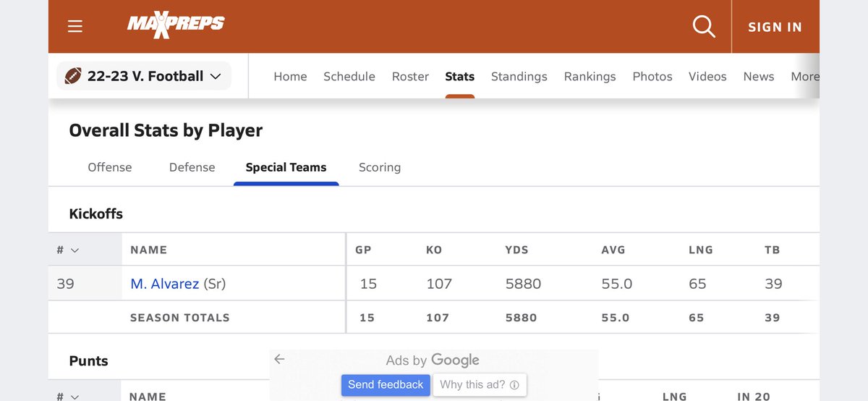Screen dimensions: 868x401
Task: Open the Schedule nav item
Action: [x=349, y=76]
